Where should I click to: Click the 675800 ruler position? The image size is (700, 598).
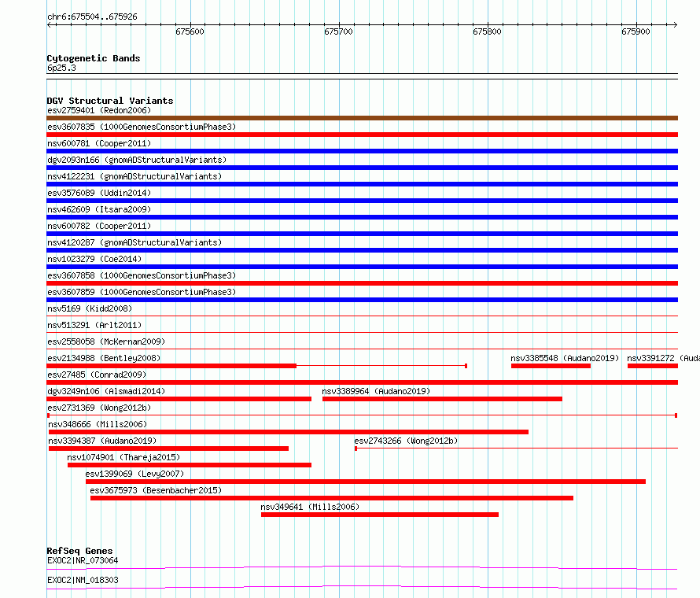pyautogui.click(x=487, y=31)
